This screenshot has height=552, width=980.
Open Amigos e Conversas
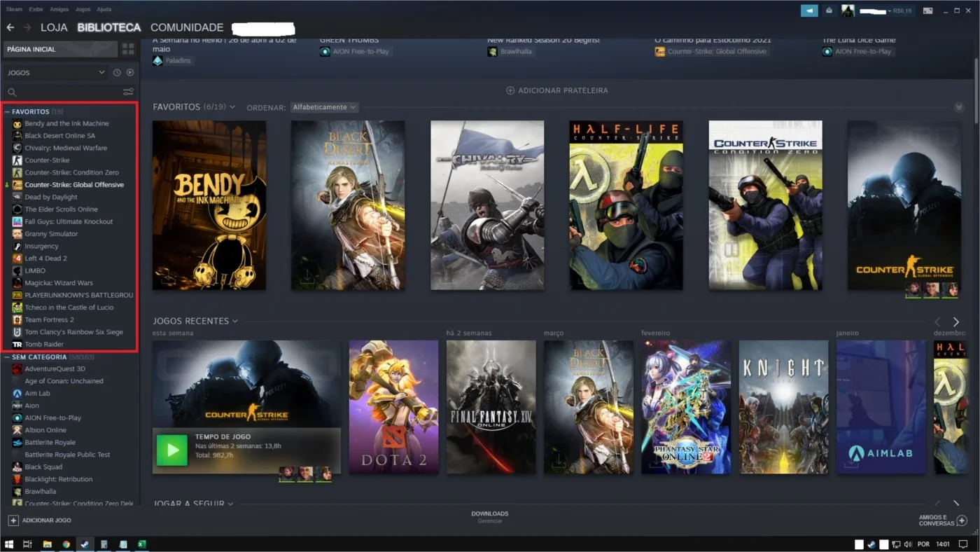[944, 520]
